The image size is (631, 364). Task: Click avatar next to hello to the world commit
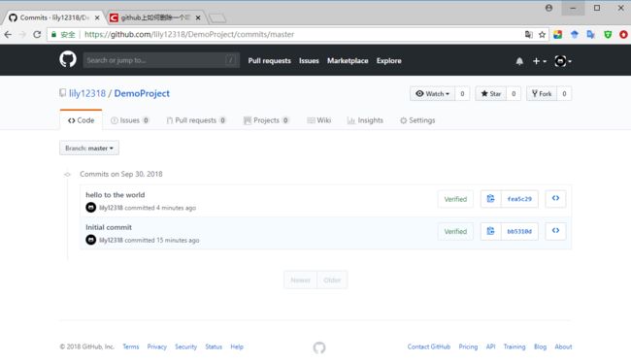click(x=91, y=208)
